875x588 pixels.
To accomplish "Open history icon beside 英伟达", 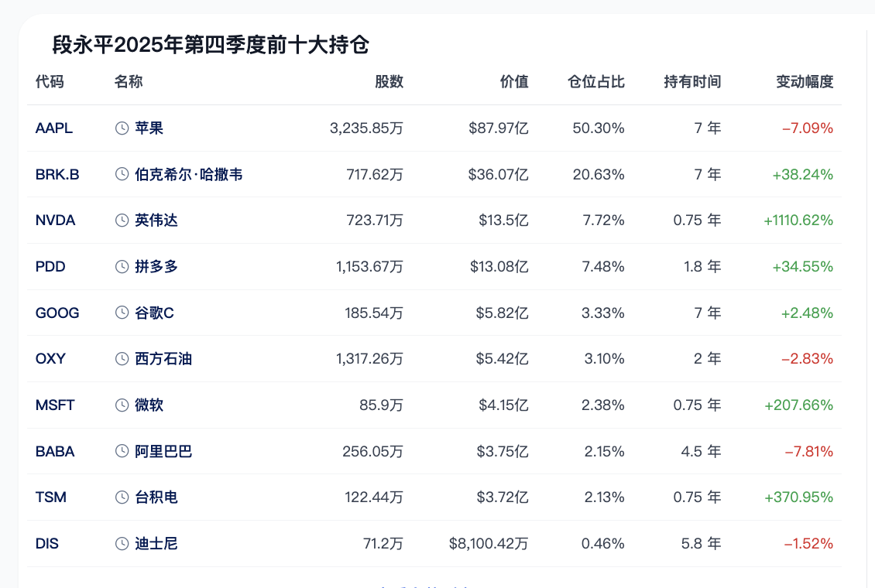I will (122, 220).
